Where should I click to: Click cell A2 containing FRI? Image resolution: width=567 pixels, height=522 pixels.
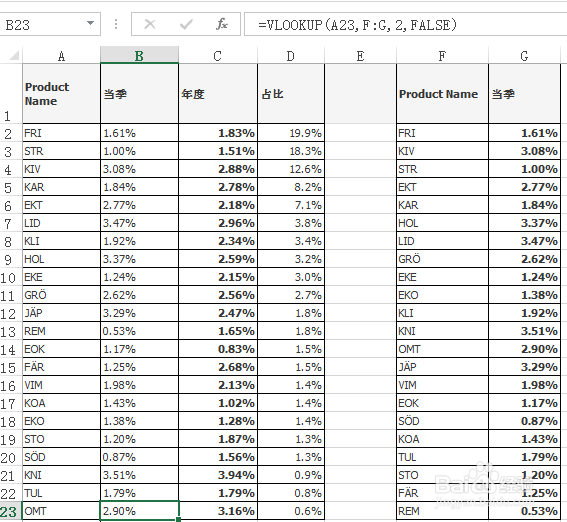[61, 133]
